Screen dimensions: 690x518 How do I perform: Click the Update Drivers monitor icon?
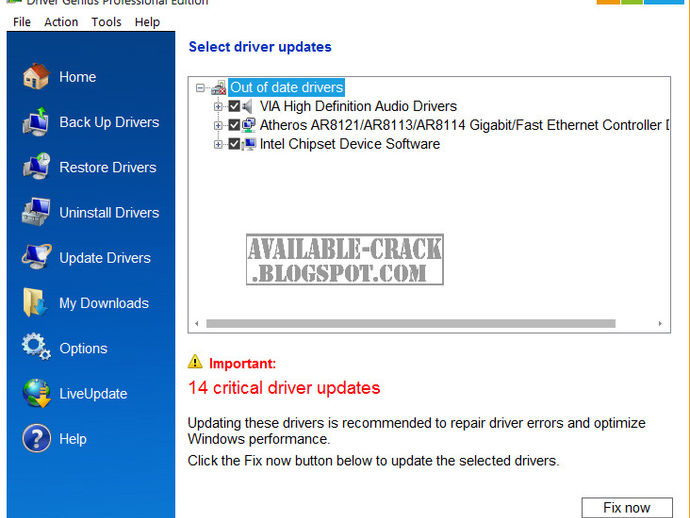coord(36,257)
